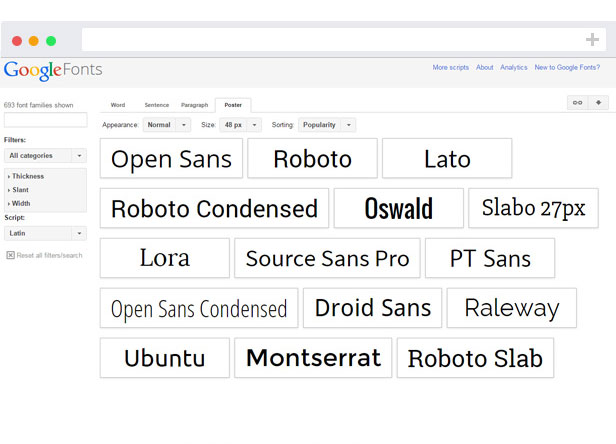This screenshot has height=444, width=616.
Task: Select the Oswald font card
Action: click(398, 208)
